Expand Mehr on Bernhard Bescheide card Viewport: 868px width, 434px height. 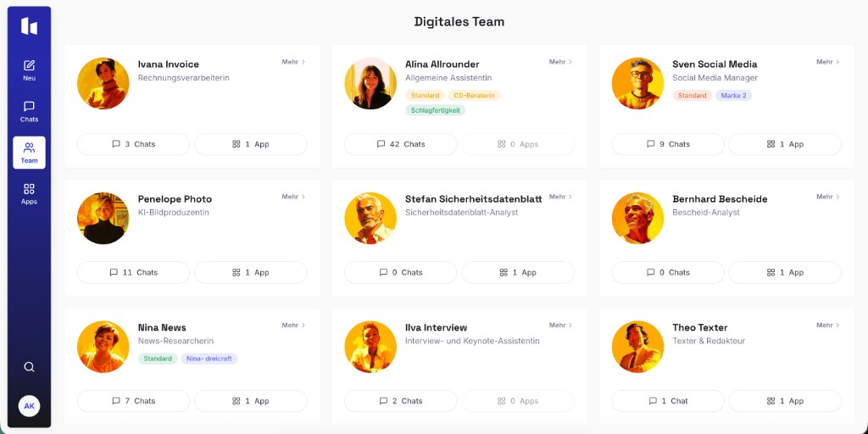tap(828, 197)
